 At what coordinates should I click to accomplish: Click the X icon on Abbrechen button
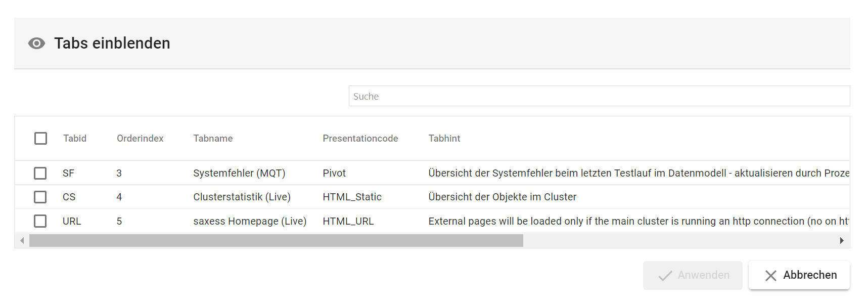pos(770,275)
